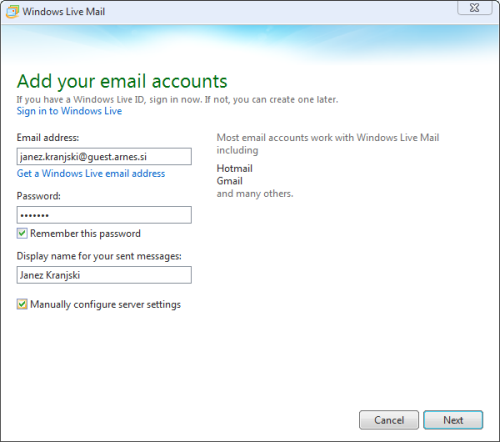Click the Password label above the field

click(x=39, y=196)
